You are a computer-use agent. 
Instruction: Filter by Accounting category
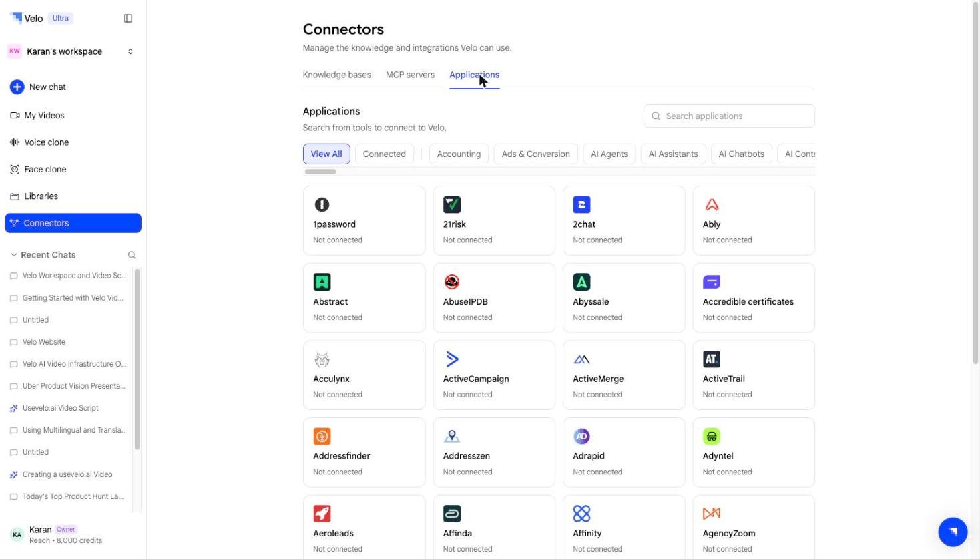(459, 154)
